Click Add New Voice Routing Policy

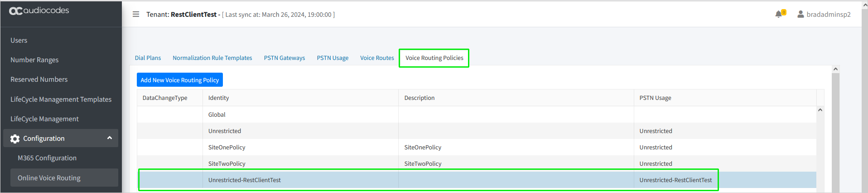point(180,80)
